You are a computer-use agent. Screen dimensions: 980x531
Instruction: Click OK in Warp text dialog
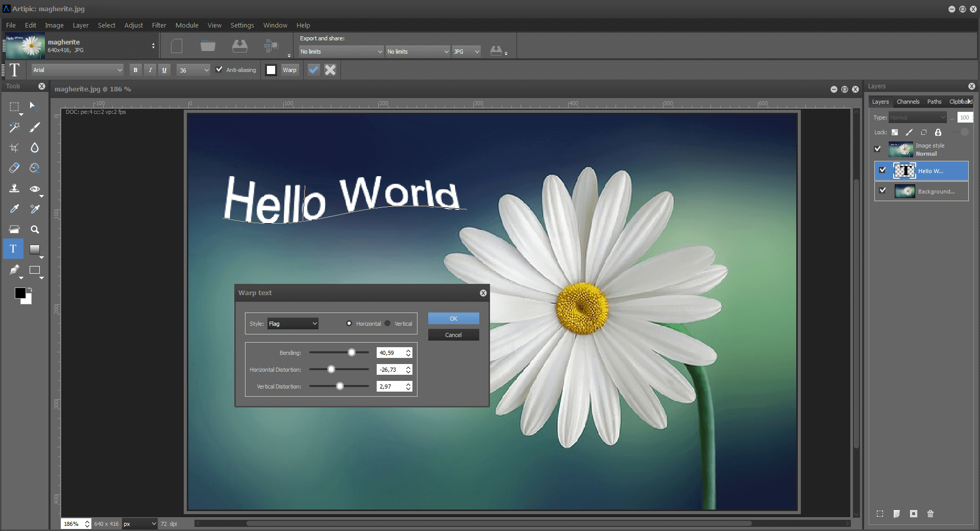453,319
